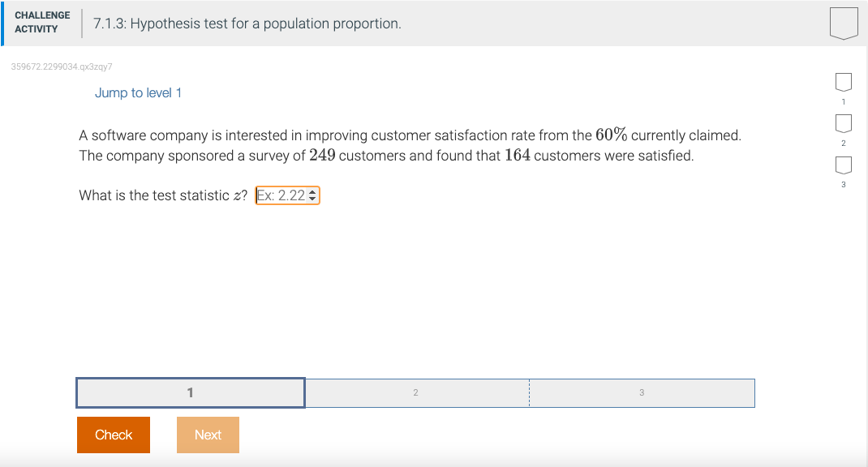Select progress segment 2
The height and width of the screenshot is (467, 868).
pos(416,392)
